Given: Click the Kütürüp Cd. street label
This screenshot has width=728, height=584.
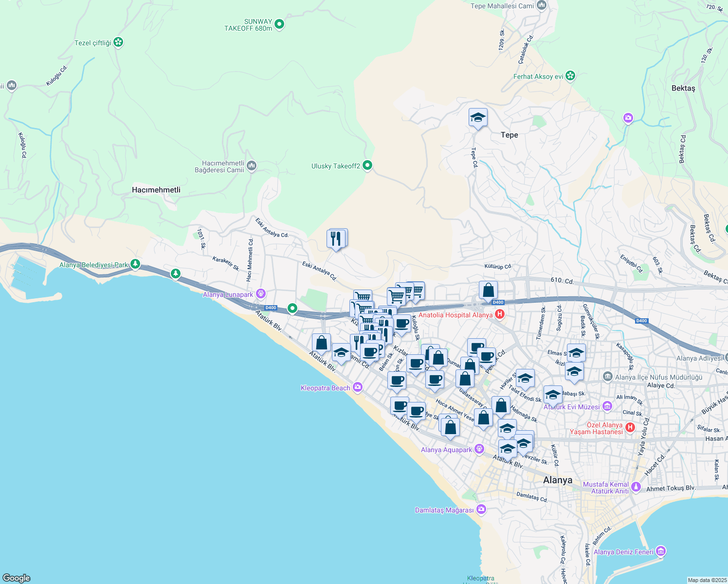Looking at the screenshot, I should pos(498,267).
